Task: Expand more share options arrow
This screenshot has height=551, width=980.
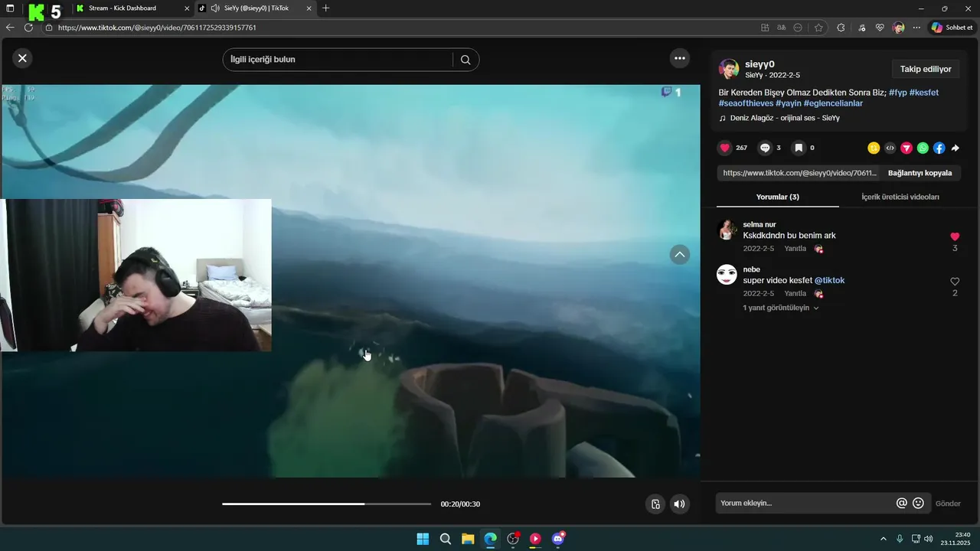Action: point(955,148)
